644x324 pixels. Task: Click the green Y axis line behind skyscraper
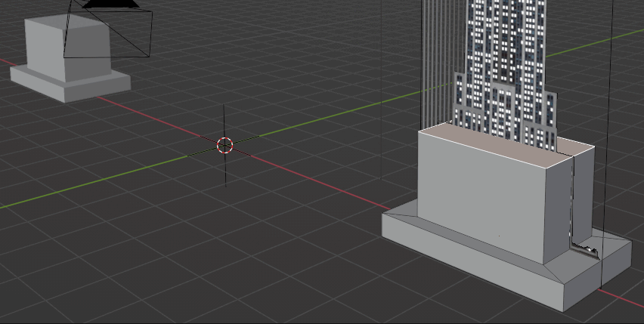tap(595, 43)
